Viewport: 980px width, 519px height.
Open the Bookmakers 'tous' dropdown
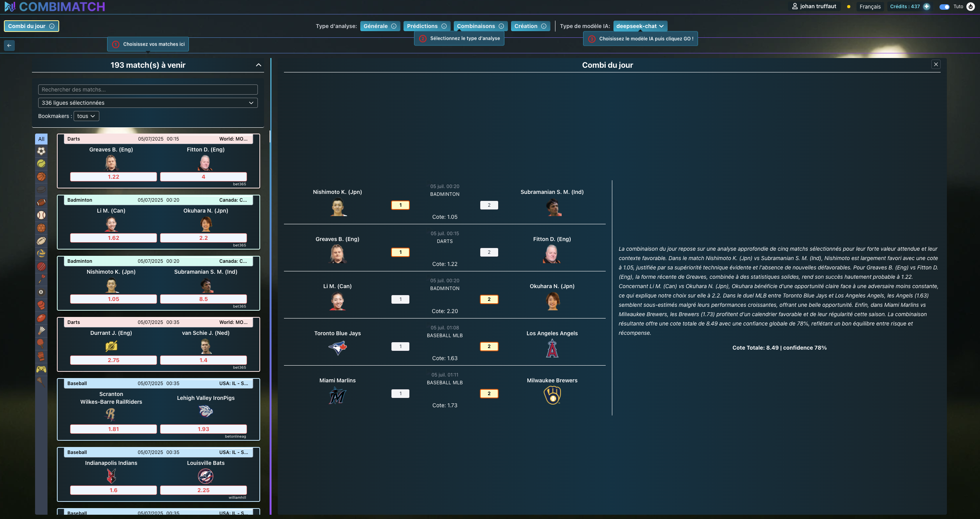pos(86,116)
